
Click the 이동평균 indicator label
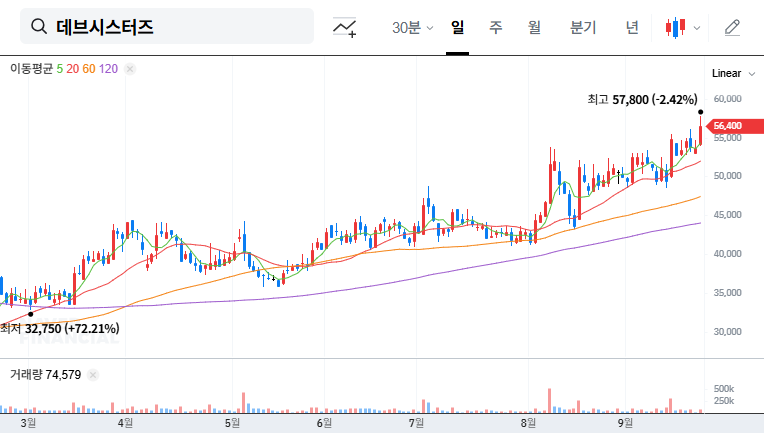point(31,69)
